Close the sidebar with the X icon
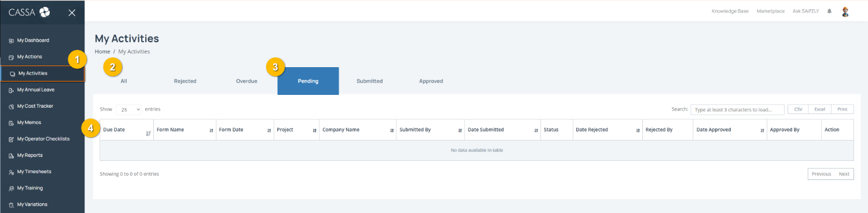 coord(72,13)
